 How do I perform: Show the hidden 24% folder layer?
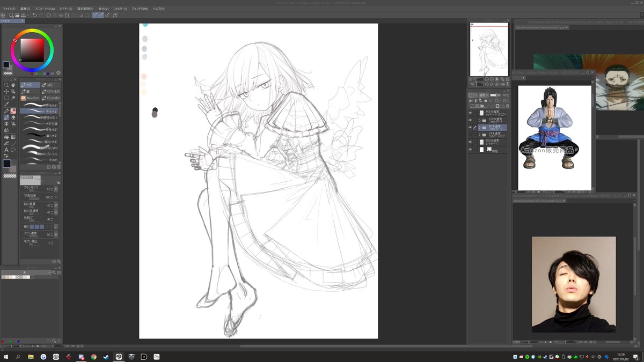click(470, 134)
